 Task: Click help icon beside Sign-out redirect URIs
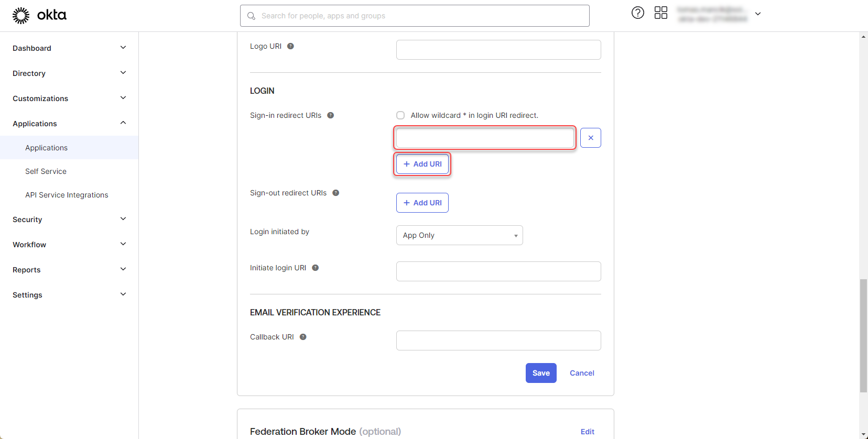tap(335, 193)
